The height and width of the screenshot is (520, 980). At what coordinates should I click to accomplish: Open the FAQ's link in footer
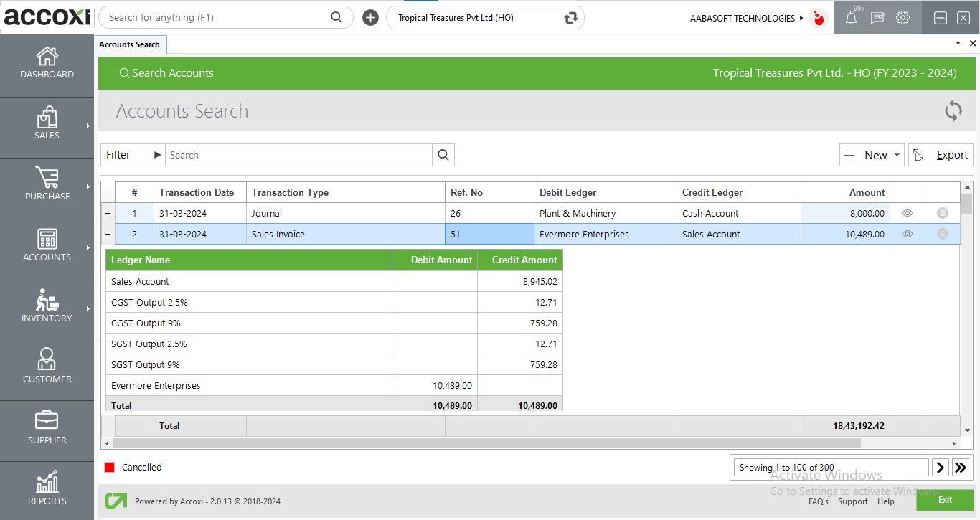coord(819,501)
